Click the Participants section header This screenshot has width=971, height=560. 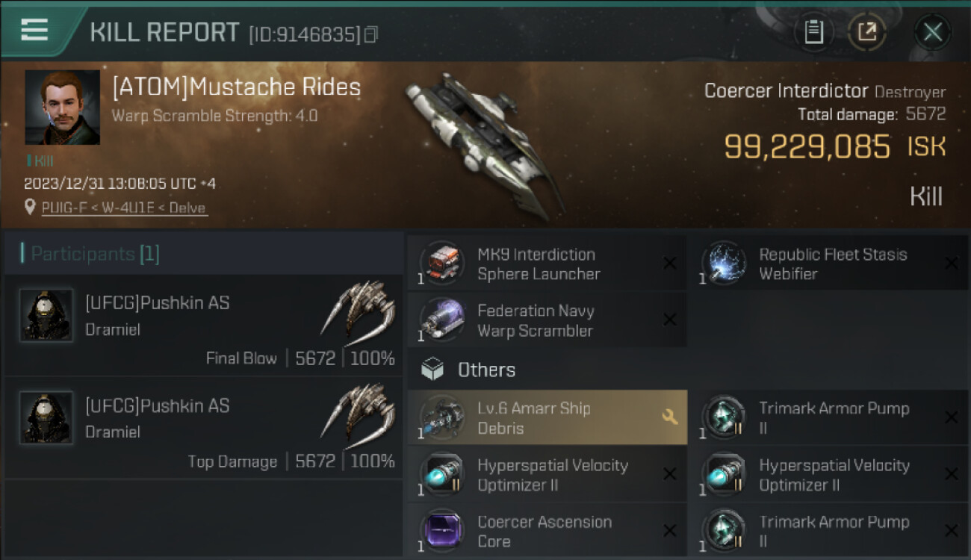click(203, 254)
